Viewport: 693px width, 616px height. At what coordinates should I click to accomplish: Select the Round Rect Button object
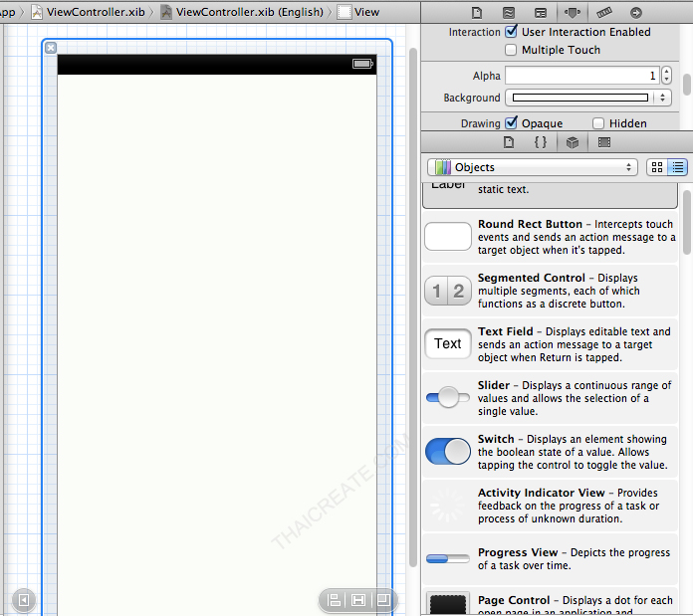(550, 237)
